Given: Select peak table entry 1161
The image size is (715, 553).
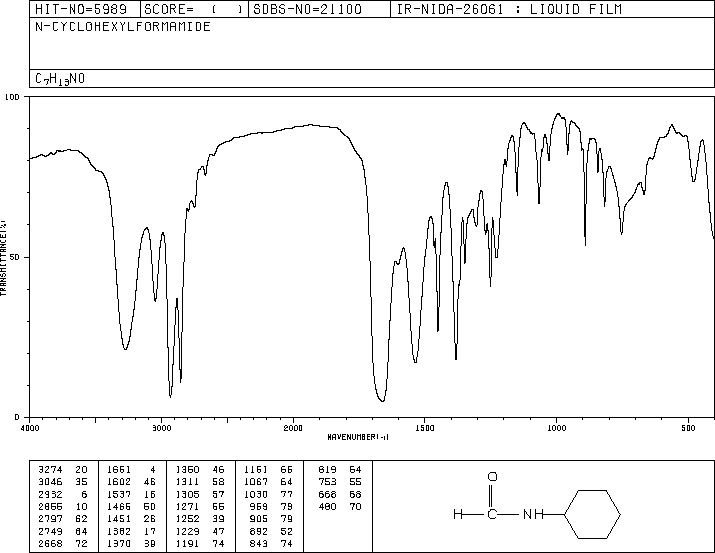Looking at the screenshot, I should [256, 470].
